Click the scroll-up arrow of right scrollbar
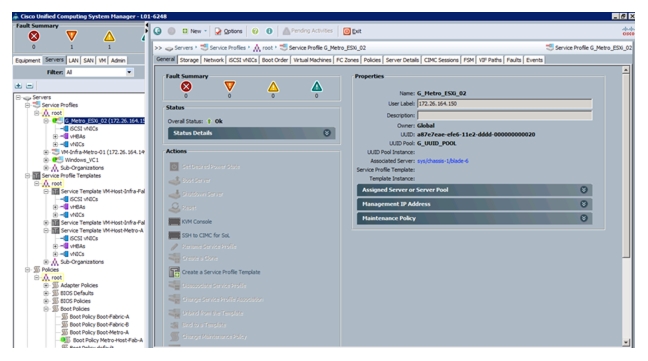648x361 pixels. [626, 70]
